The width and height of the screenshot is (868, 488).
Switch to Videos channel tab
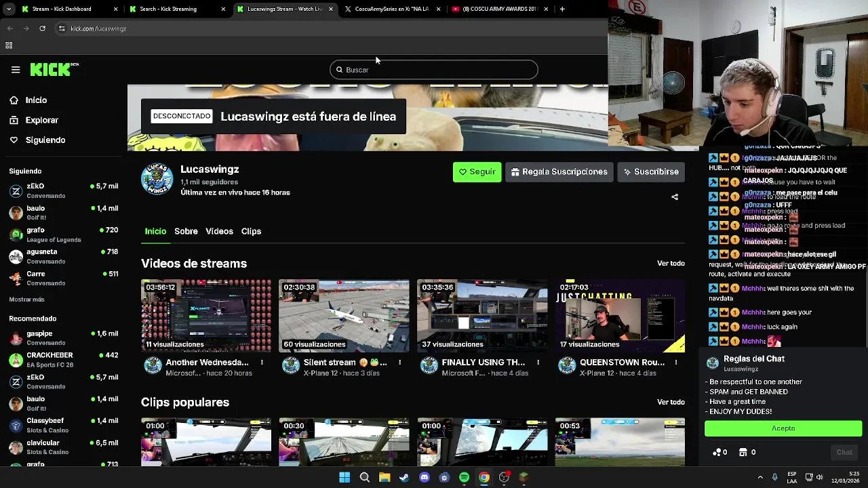219,231
